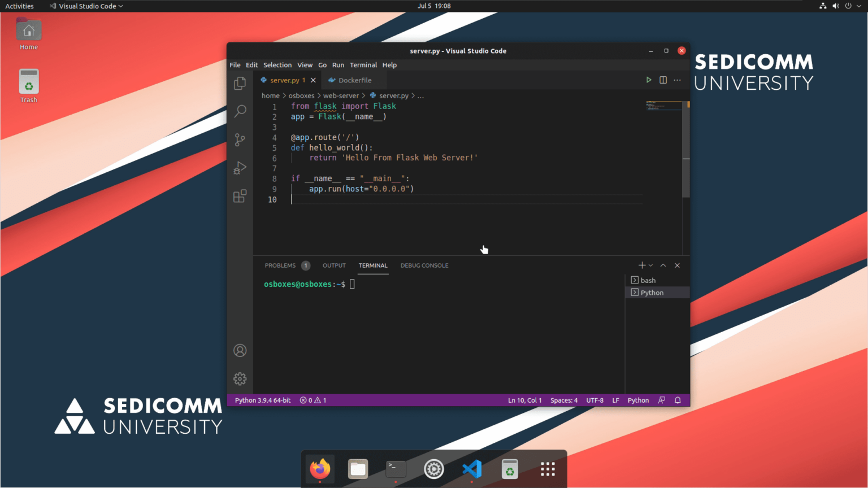
Task: Open the Trash icon on desktop
Action: 29,86
